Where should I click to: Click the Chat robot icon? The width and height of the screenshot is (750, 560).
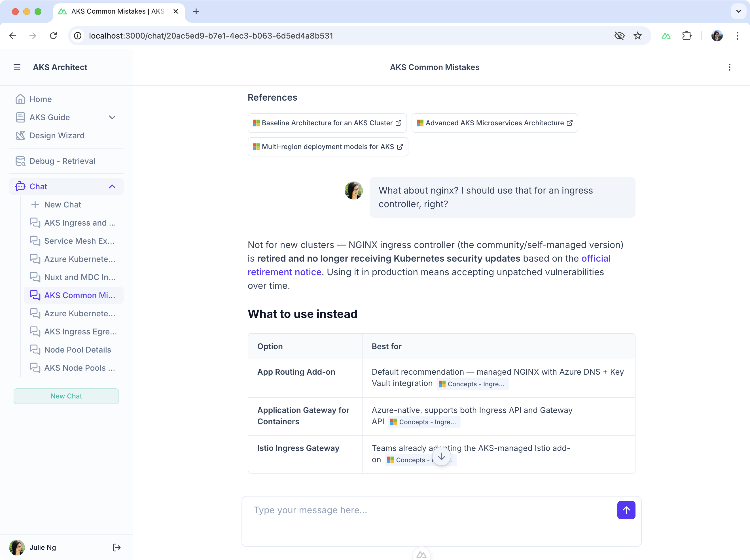20,186
